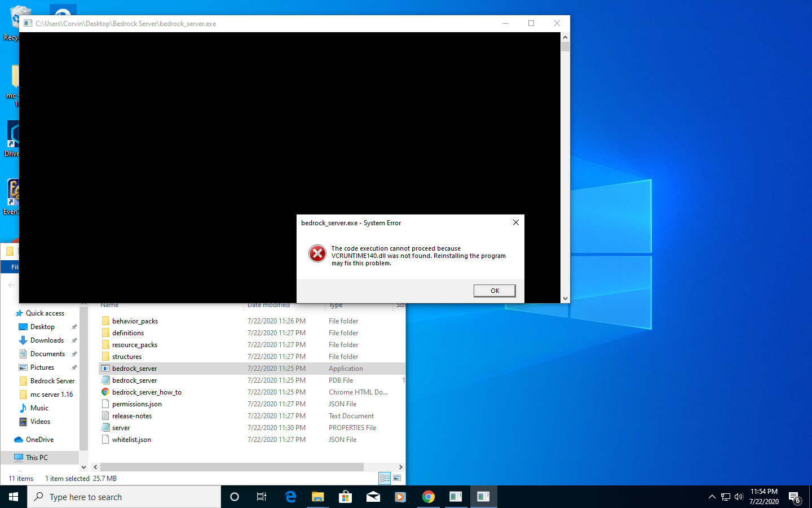Click the Chrome icon beside bedrock_server_how_to
The height and width of the screenshot is (508, 812).
point(105,392)
